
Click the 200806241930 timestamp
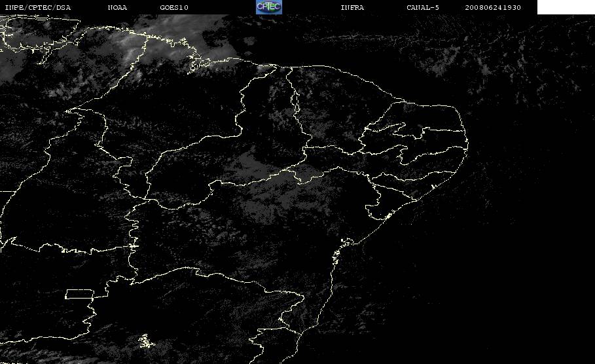pos(493,7)
